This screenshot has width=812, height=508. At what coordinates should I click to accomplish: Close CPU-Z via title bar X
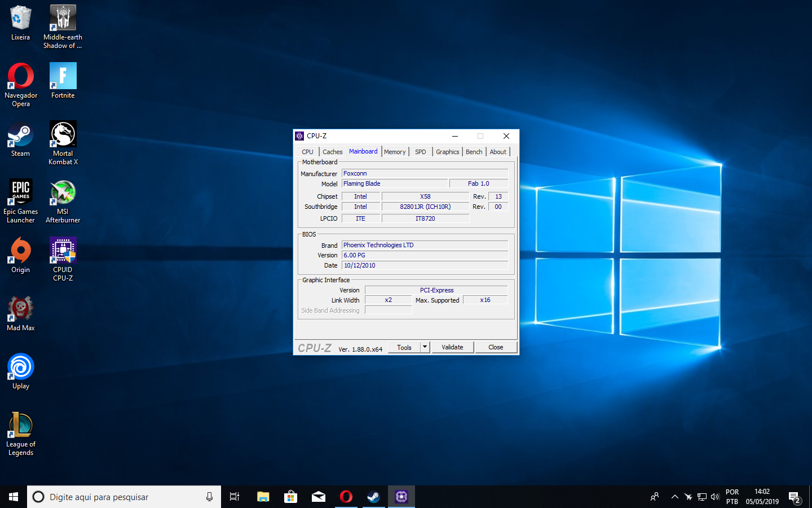click(x=506, y=136)
